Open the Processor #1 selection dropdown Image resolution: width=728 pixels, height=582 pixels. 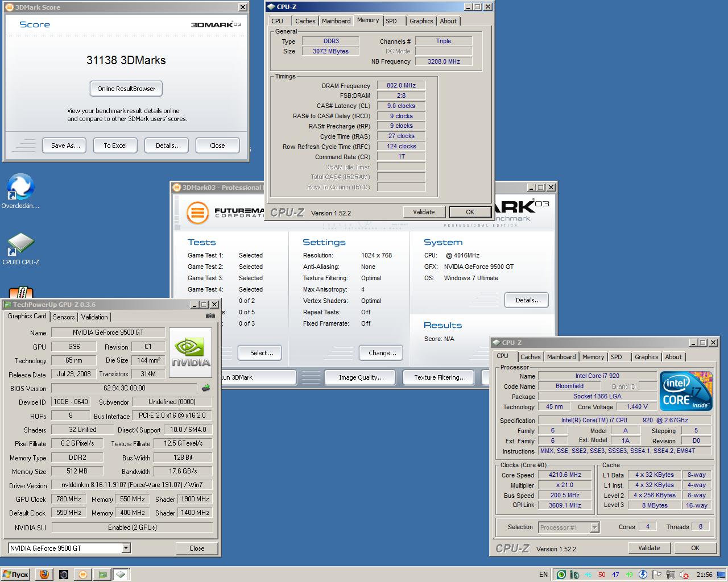(594, 527)
